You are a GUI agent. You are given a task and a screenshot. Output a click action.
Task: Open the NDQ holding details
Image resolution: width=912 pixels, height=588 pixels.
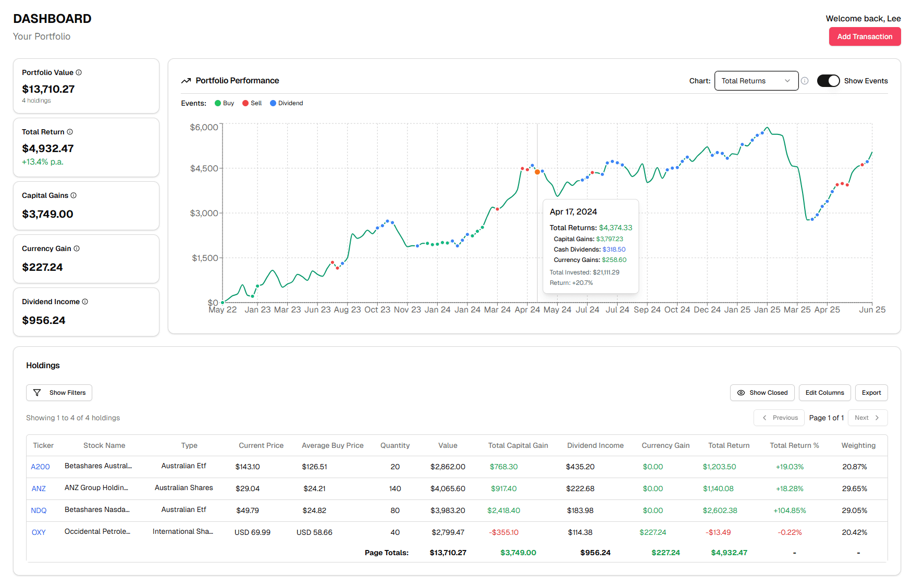point(39,510)
